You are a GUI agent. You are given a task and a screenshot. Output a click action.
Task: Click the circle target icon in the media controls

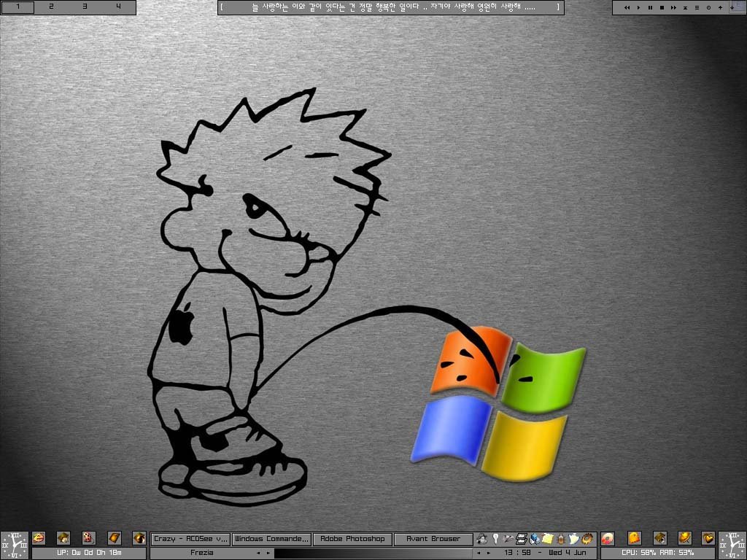pyautogui.click(x=708, y=7)
